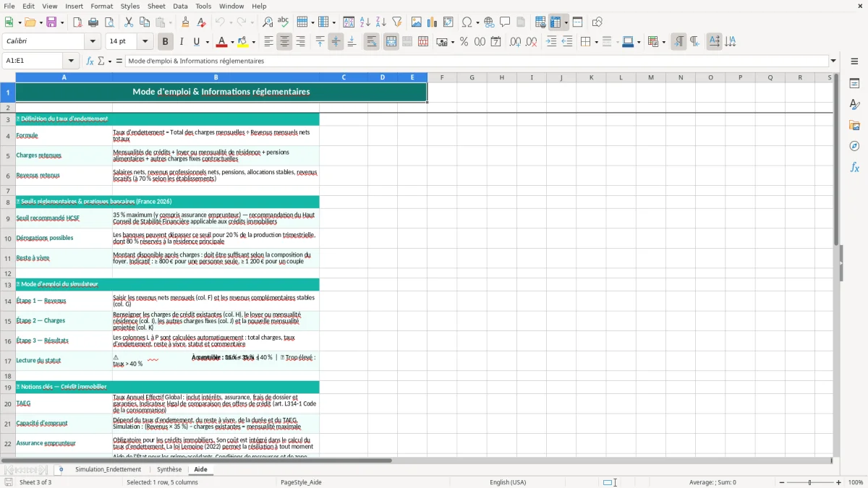Expand the formula bar
This screenshot has width=868, height=488.
(x=833, y=61)
